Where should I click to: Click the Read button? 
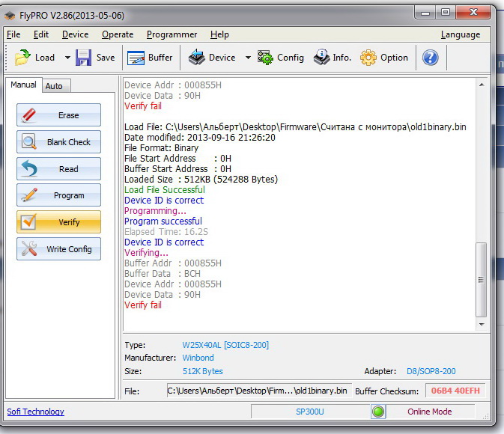point(58,169)
